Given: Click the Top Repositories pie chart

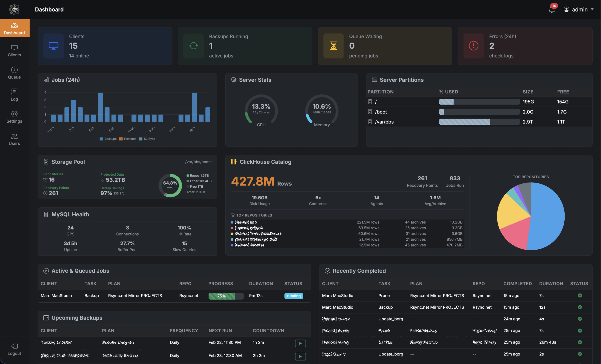Looking at the screenshot, I should pyautogui.click(x=531, y=216).
